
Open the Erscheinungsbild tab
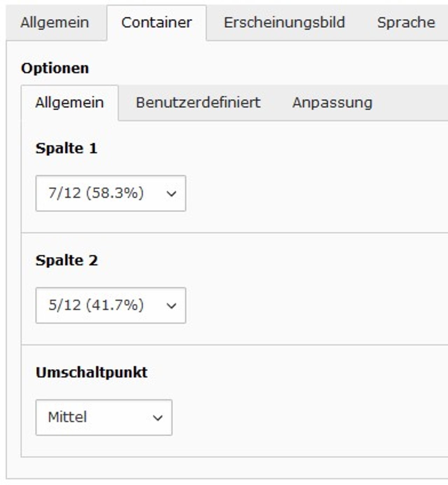point(284,23)
